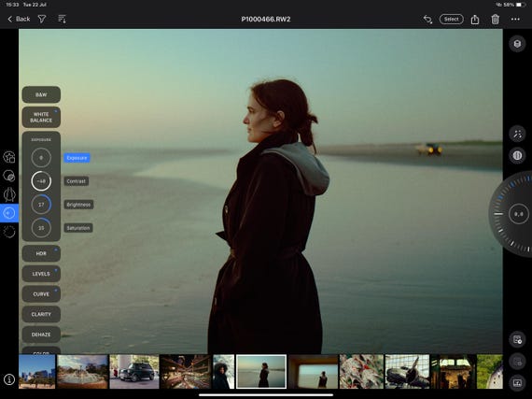Open the White Balance panel
The width and height of the screenshot is (532, 399).
click(41, 117)
